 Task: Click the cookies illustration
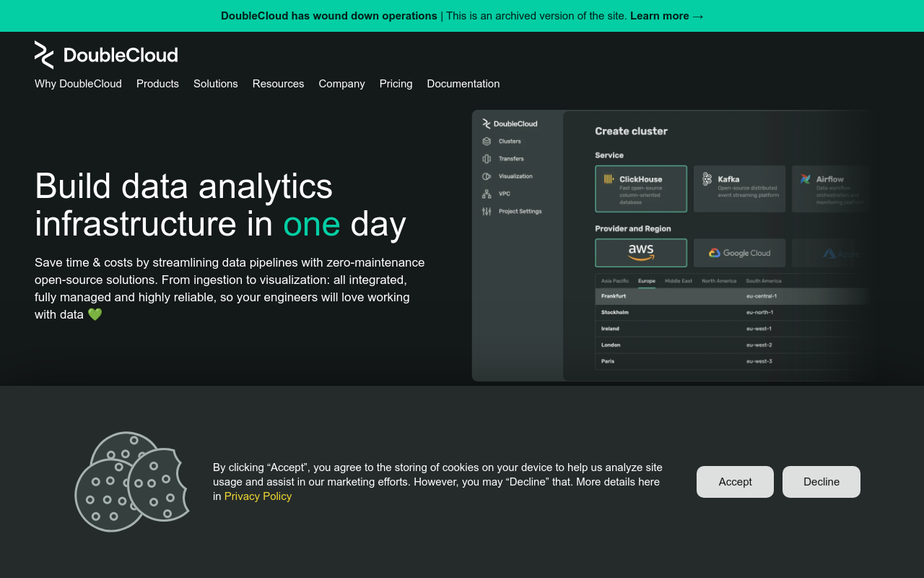[x=132, y=482]
